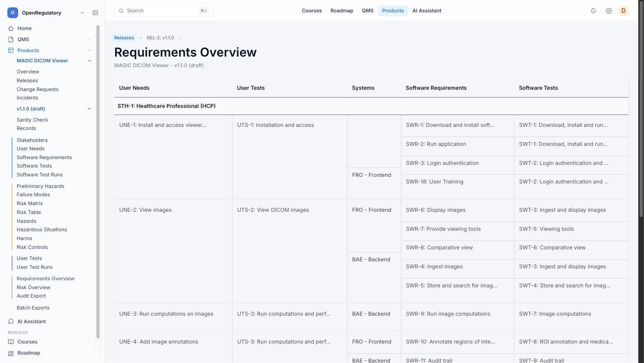Open Risk Table in the sidebar

pyautogui.click(x=29, y=212)
